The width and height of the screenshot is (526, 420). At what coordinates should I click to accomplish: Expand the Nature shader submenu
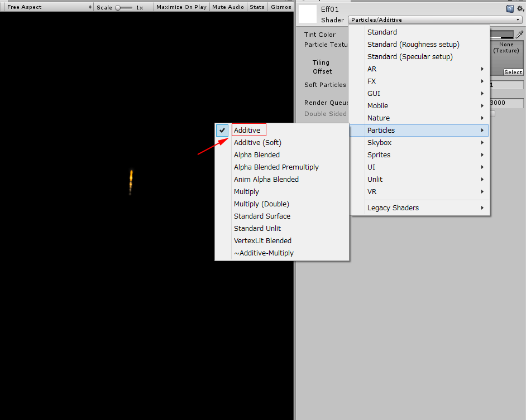coord(419,118)
